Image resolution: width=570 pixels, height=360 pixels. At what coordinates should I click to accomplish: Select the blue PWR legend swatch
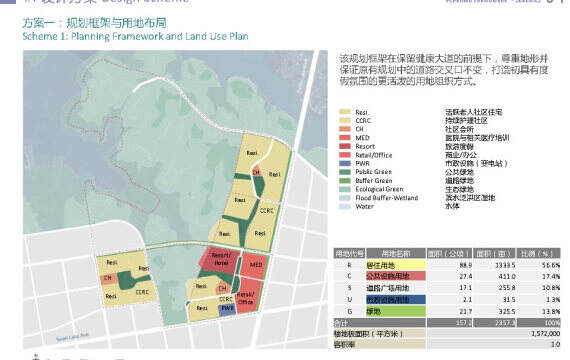click(345, 163)
